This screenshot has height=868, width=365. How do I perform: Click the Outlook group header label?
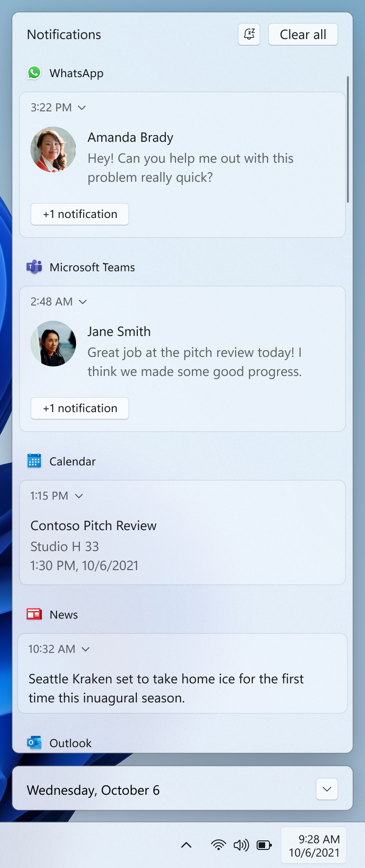pyautogui.click(x=70, y=743)
